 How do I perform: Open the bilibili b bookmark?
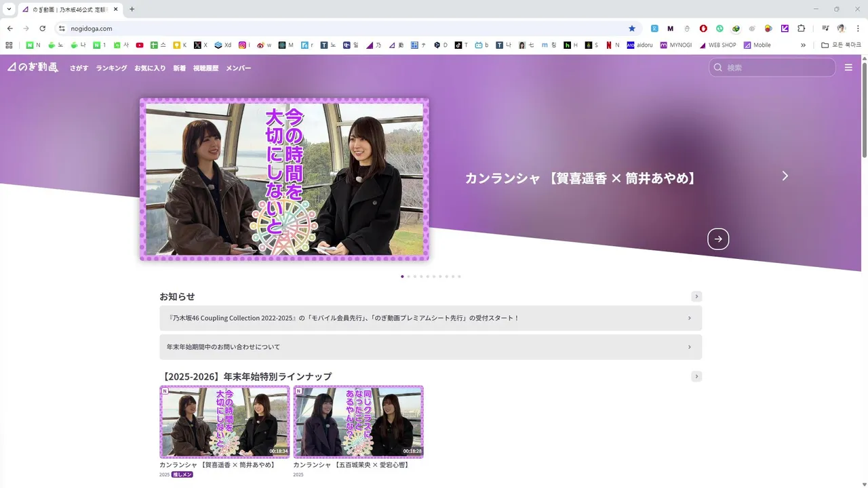coord(481,45)
